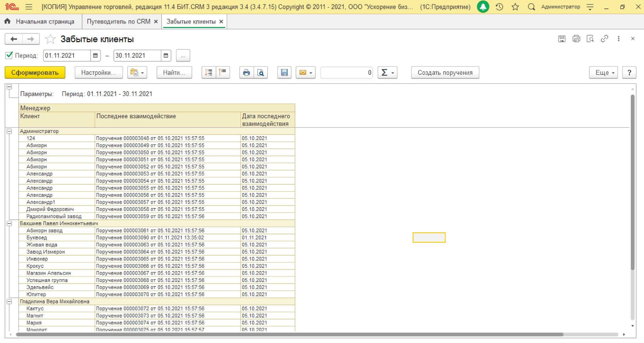The image size is (644, 343).
Task: Close the Путеводитель по CRM tab
Action: [x=156, y=22]
